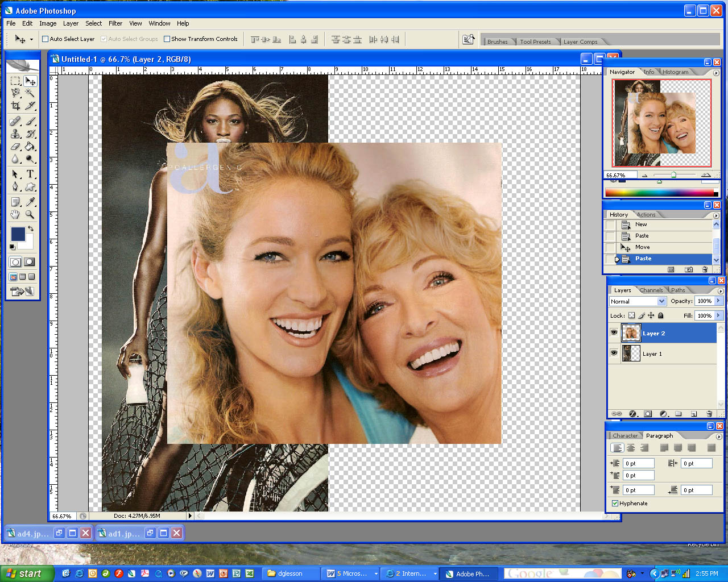Viewport: 728px width, 582px height.
Task: Select the Hand tool
Action: click(15, 214)
